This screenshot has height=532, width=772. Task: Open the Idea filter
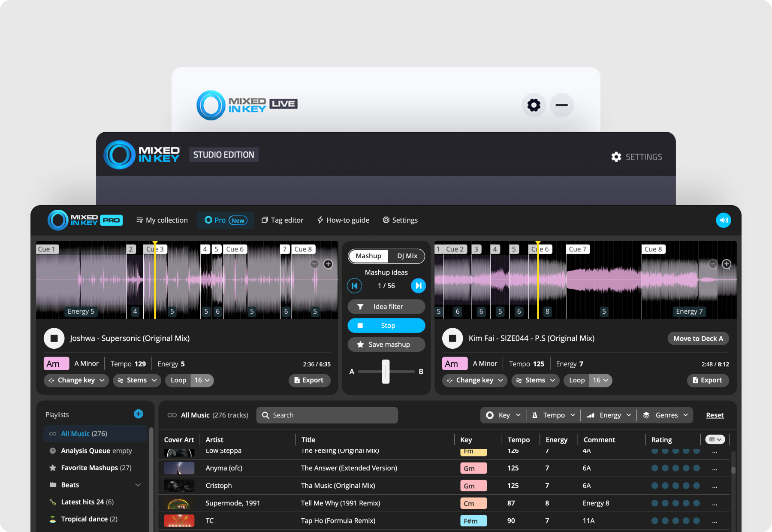click(386, 307)
